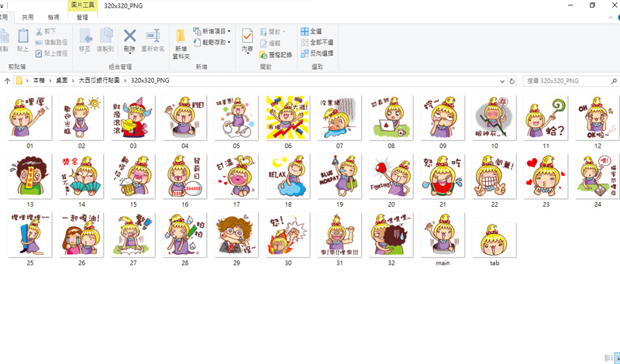Click the 刪除 (Delete) X icon

click(x=129, y=36)
